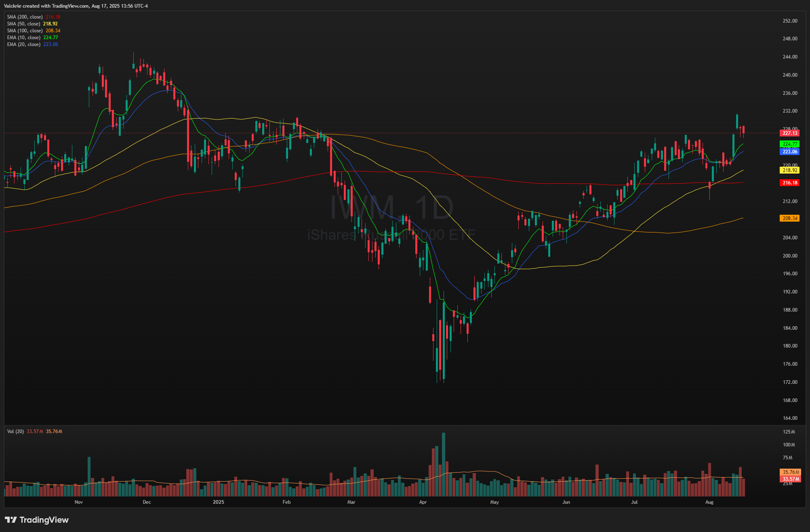Click the red 216.18 SMA price label
Image resolution: width=810 pixels, height=532 pixels.
[789, 183]
